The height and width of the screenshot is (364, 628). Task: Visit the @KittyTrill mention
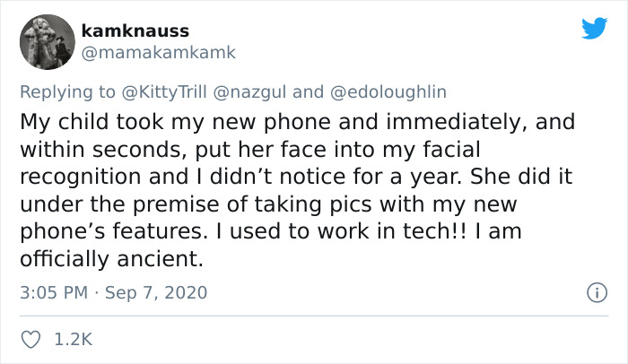tap(164, 92)
